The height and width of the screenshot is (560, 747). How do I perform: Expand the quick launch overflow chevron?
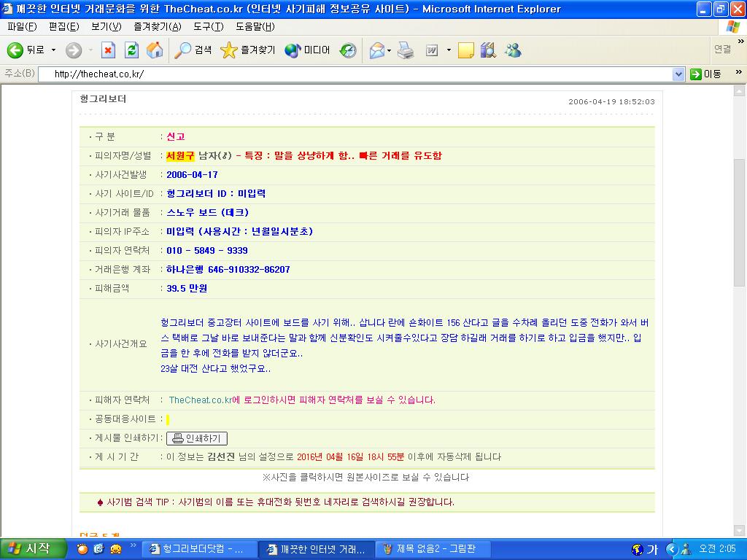[x=133, y=545]
